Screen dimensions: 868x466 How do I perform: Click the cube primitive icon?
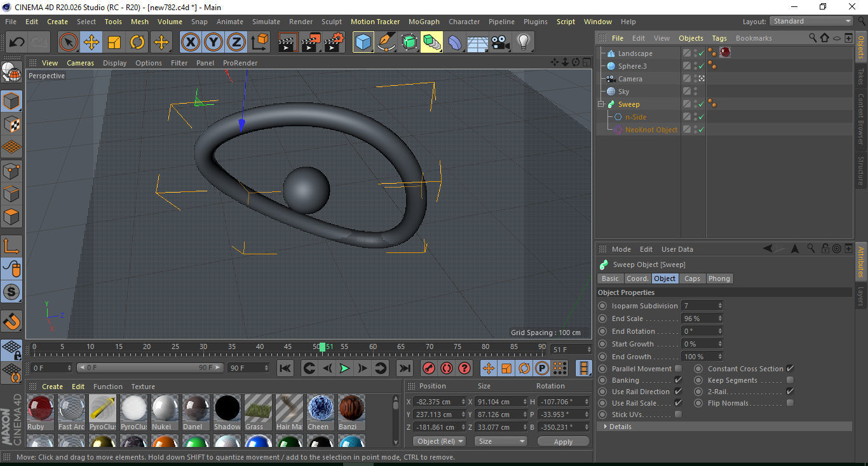pos(363,42)
